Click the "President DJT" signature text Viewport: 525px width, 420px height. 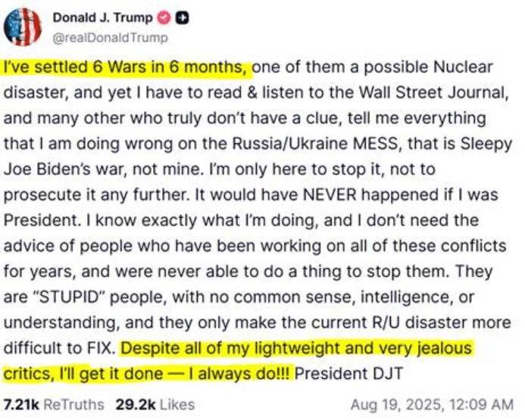tap(348, 374)
